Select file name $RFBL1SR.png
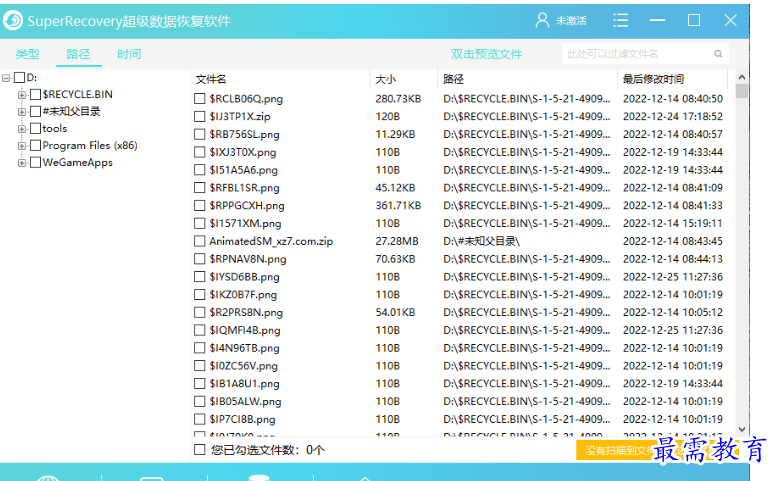775x481 pixels. point(244,188)
